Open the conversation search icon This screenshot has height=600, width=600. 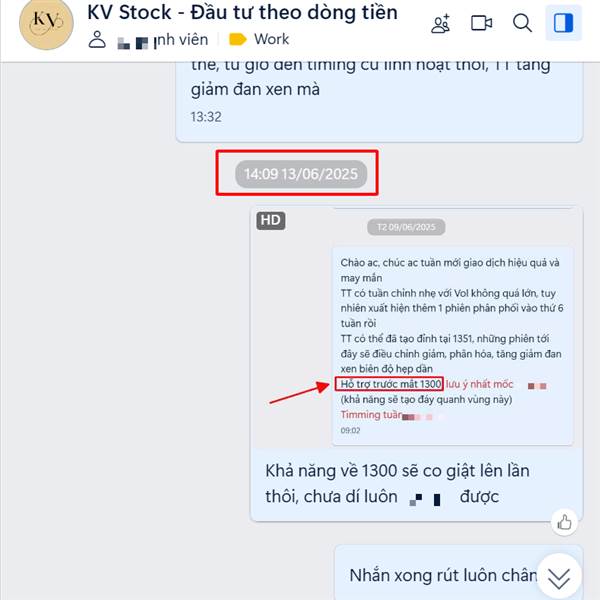pyautogui.click(x=522, y=23)
